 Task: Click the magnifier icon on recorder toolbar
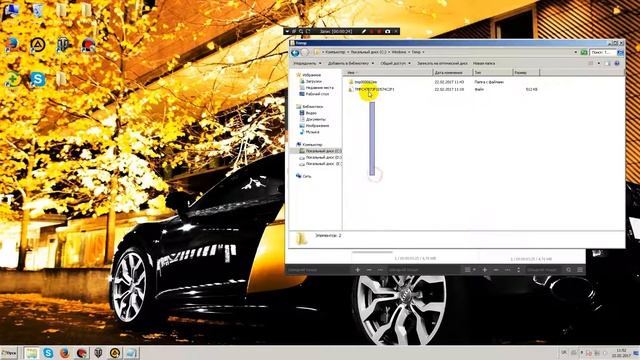click(x=301, y=31)
